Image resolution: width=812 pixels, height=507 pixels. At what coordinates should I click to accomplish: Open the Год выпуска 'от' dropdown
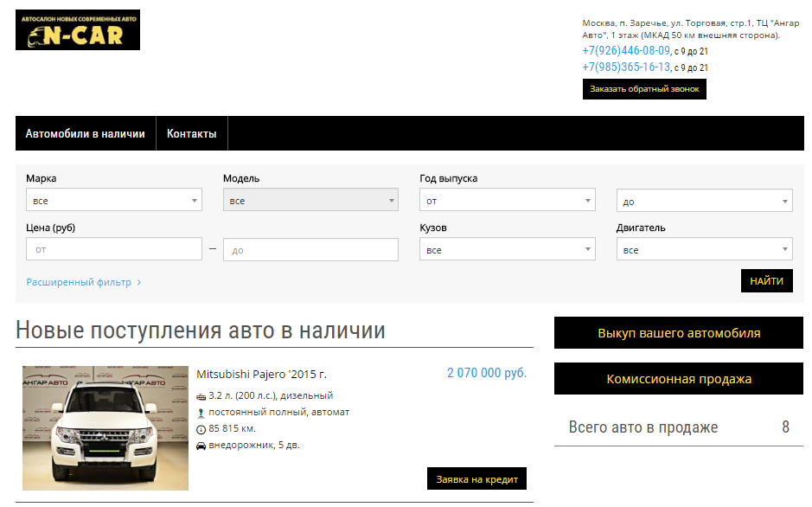[508, 200]
